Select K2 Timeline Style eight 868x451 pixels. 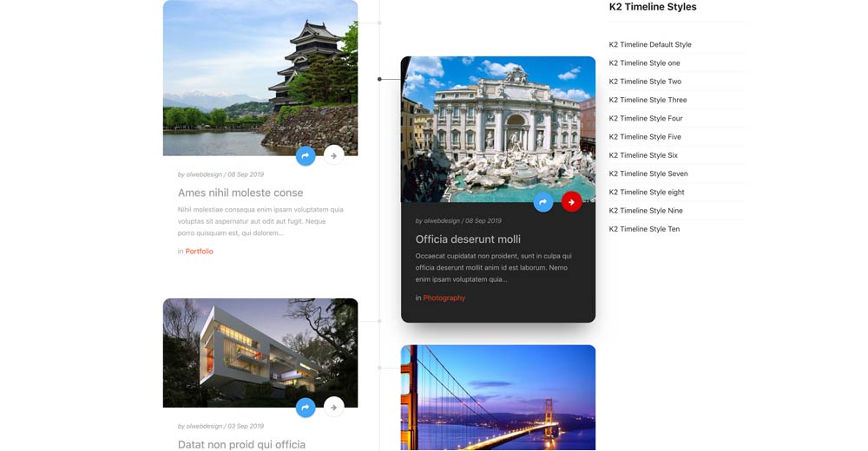647,192
